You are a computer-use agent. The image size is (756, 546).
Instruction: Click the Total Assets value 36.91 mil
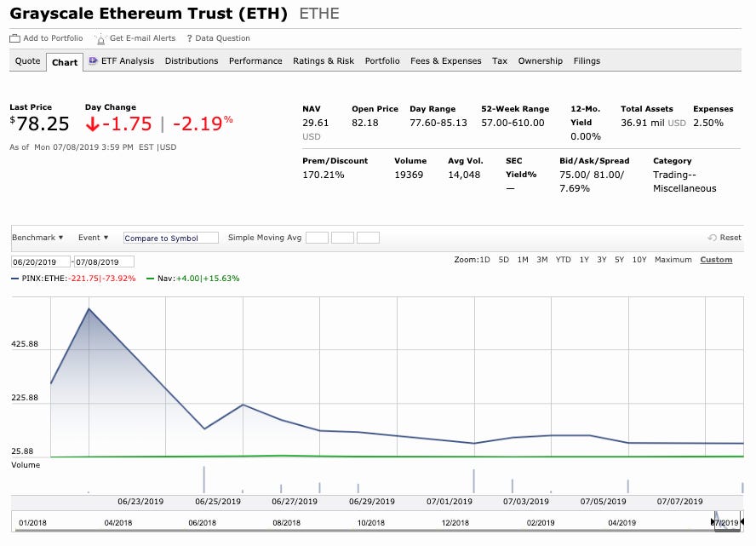(x=643, y=123)
